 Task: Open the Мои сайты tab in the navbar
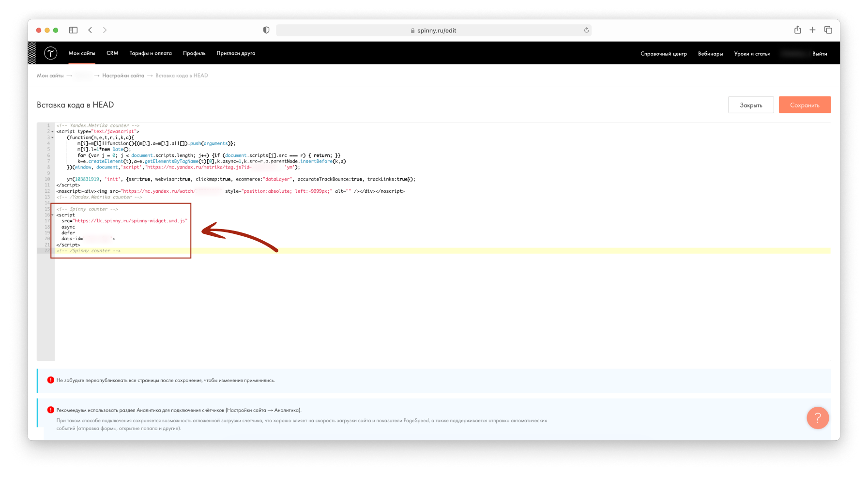[82, 53]
